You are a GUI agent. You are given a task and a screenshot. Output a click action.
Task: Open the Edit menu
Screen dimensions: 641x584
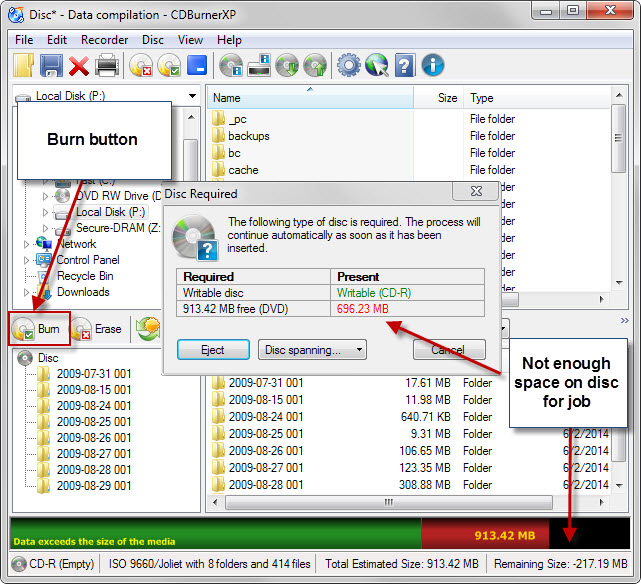click(56, 40)
